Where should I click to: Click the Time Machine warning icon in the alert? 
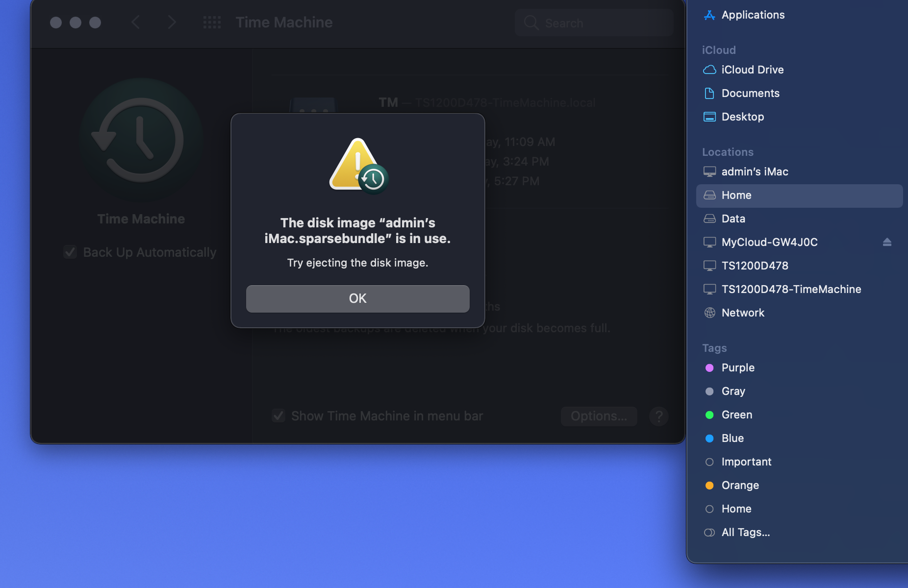pos(359,166)
